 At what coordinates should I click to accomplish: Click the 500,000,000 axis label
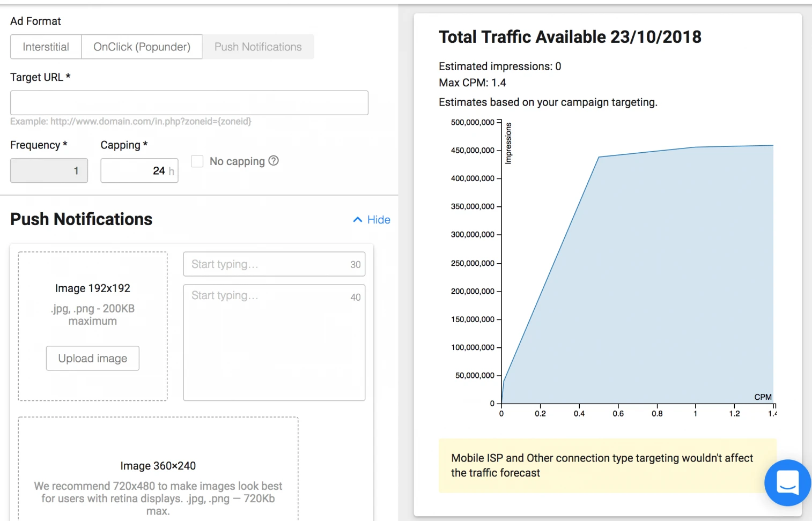pyautogui.click(x=473, y=122)
